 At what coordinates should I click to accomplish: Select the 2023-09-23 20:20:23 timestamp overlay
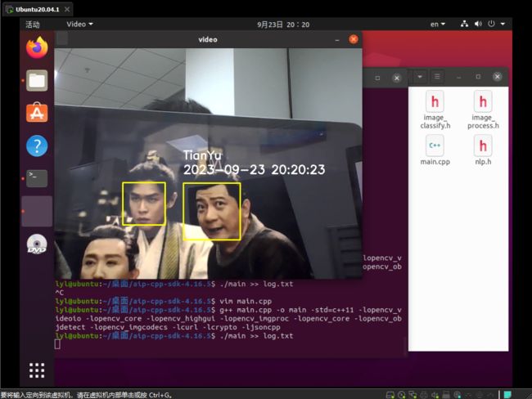pos(254,169)
